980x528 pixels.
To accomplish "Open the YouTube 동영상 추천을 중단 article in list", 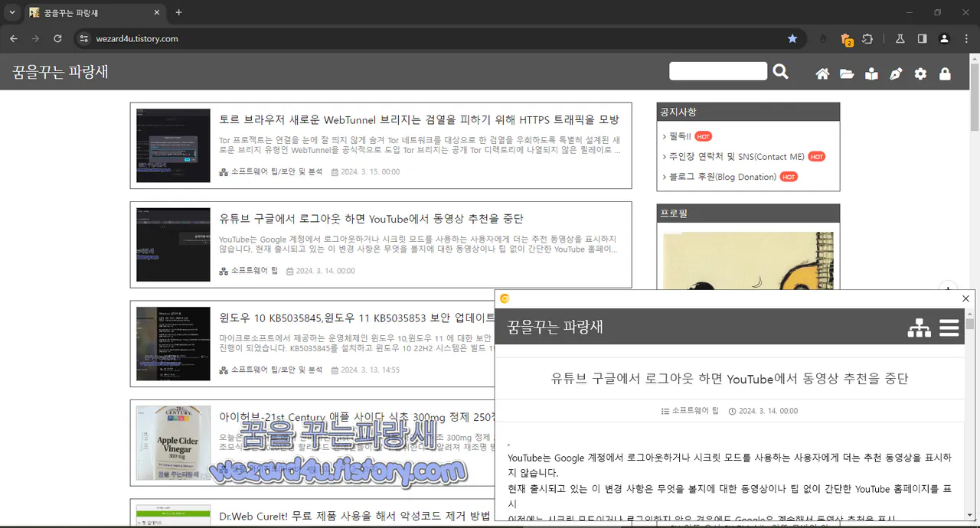I will pos(371,219).
